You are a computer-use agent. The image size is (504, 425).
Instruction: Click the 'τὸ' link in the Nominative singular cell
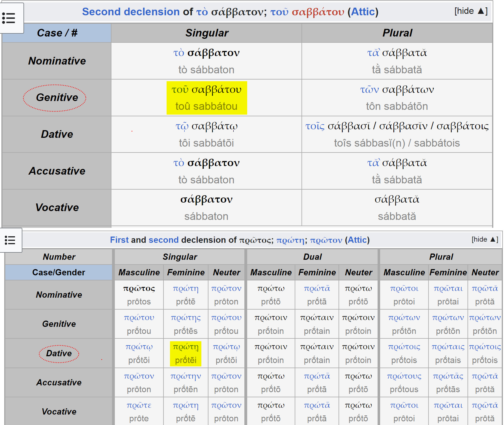pos(178,53)
